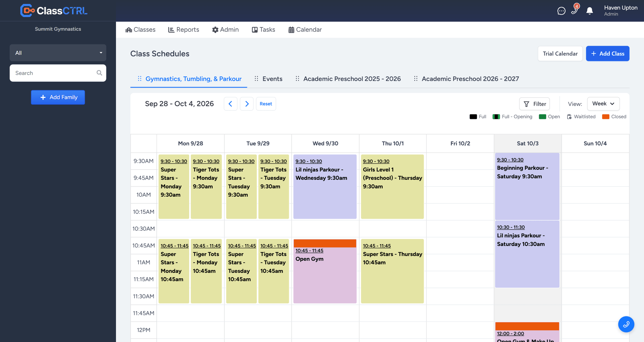Click drag handle of Events tab

click(257, 79)
